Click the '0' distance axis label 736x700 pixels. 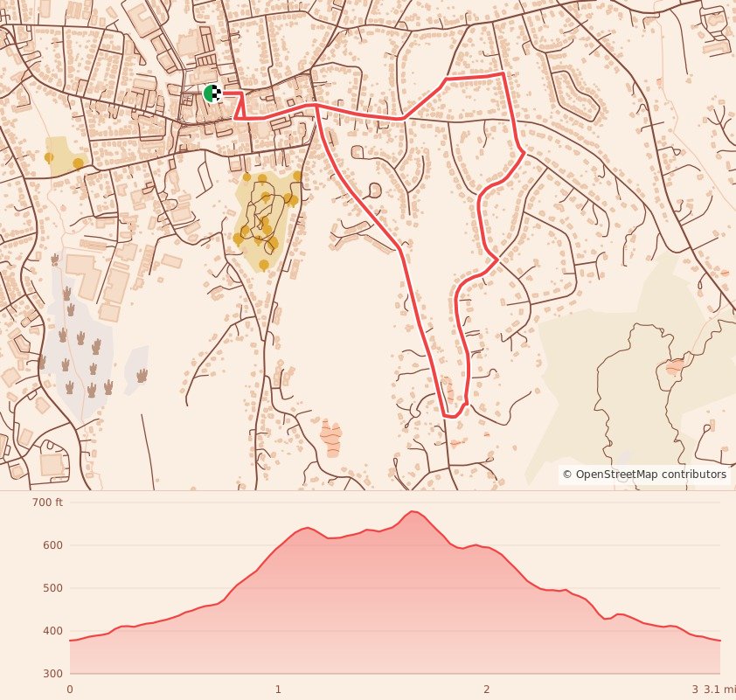click(70, 690)
